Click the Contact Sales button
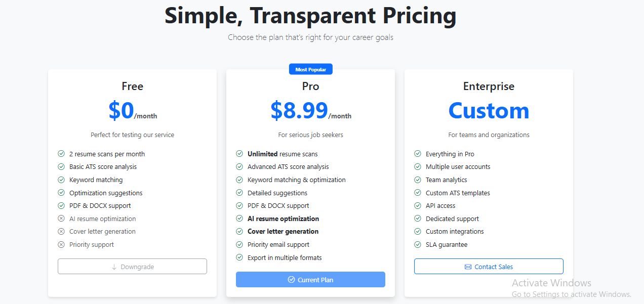 (x=489, y=267)
